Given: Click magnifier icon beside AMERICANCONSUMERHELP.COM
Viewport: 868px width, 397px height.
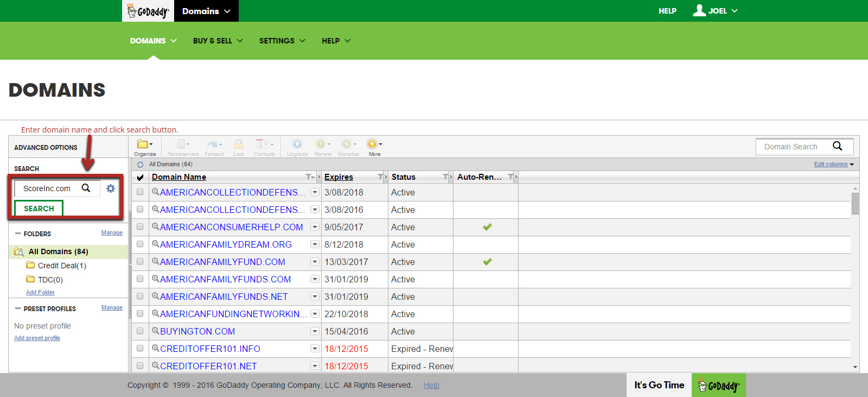Looking at the screenshot, I should point(155,226).
